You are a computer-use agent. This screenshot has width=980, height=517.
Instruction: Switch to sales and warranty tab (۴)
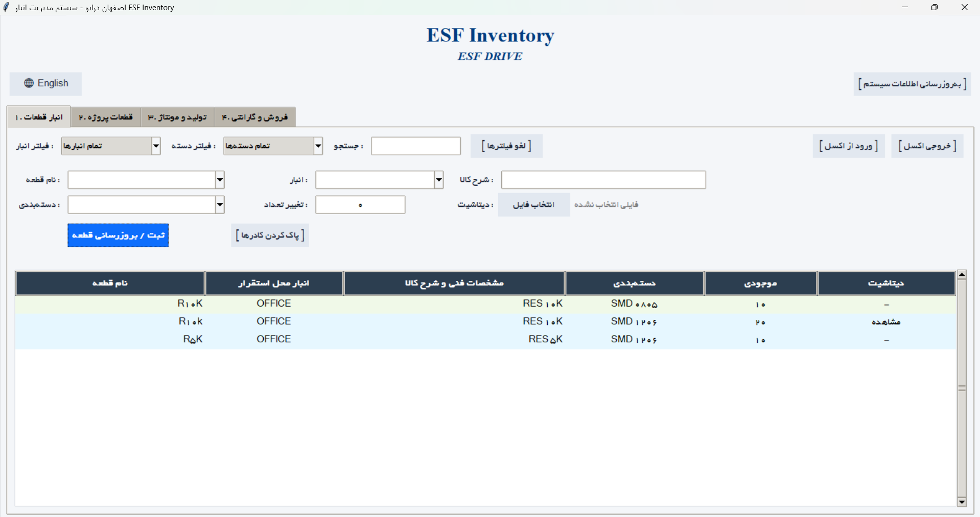coord(255,117)
